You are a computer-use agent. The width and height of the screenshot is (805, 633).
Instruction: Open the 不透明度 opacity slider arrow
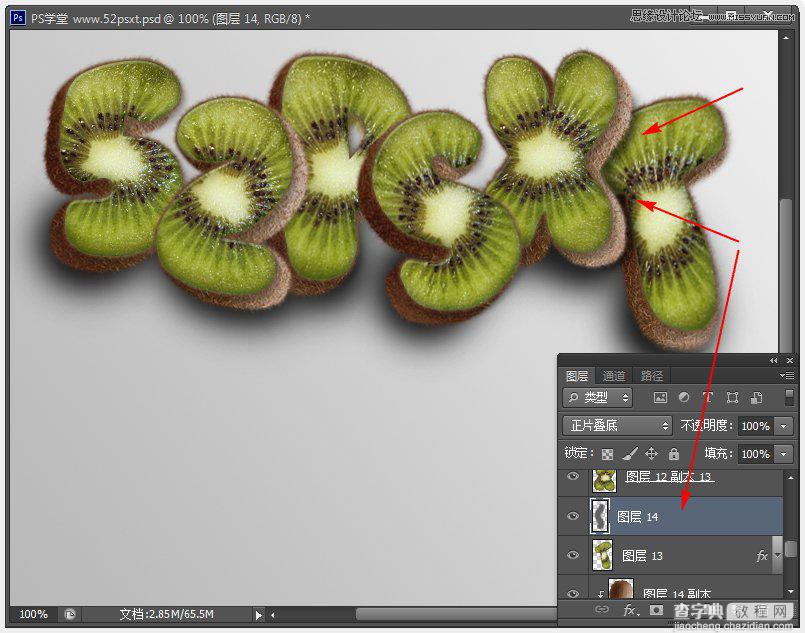783,426
